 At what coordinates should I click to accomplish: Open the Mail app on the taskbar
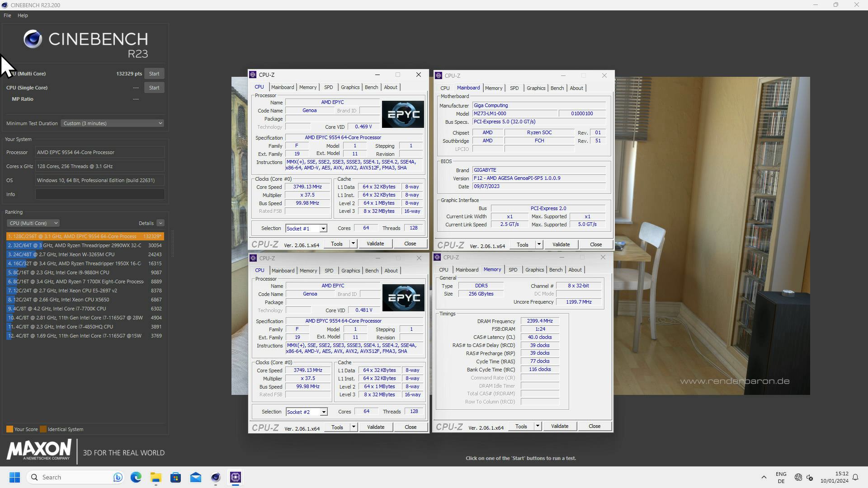click(196, 477)
